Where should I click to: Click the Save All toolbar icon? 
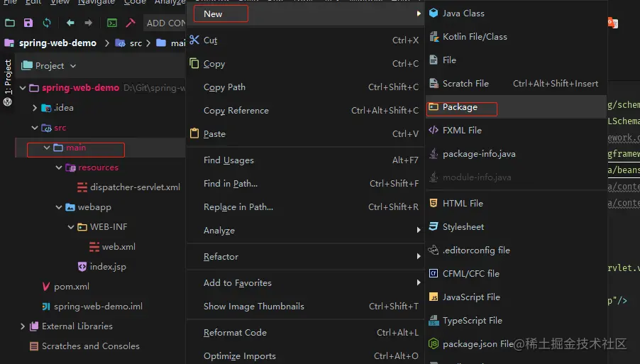(28, 23)
